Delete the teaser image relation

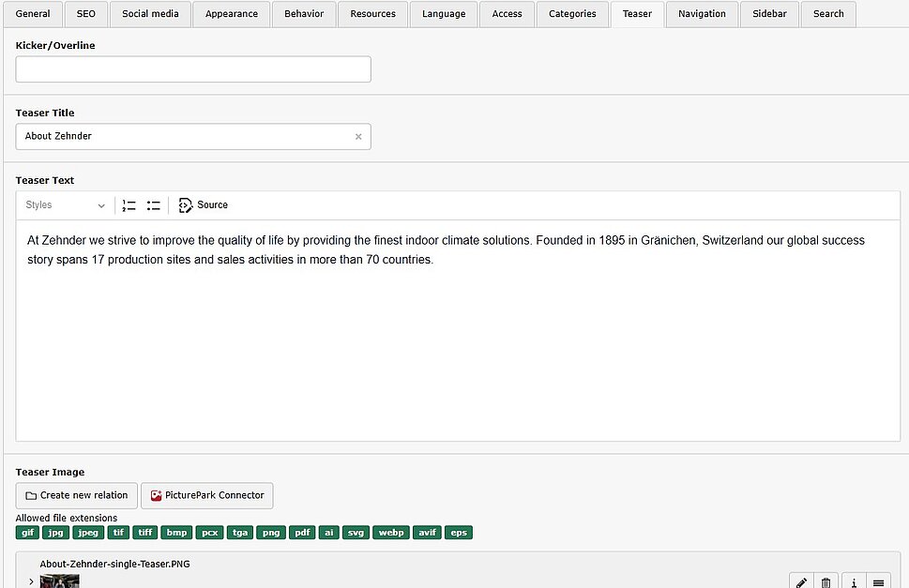click(x=826, y=581)
